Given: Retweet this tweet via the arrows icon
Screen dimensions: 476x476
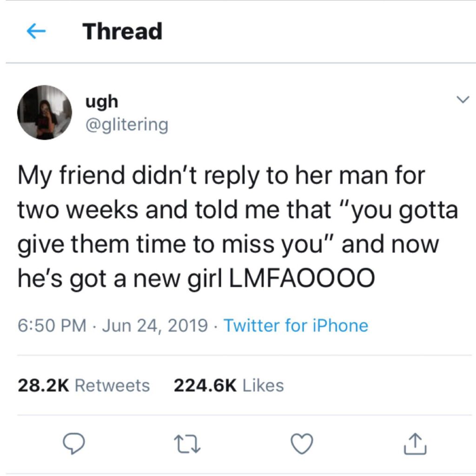Looking at the screenshot, I should pyautogui.click(x=187, y=444).
